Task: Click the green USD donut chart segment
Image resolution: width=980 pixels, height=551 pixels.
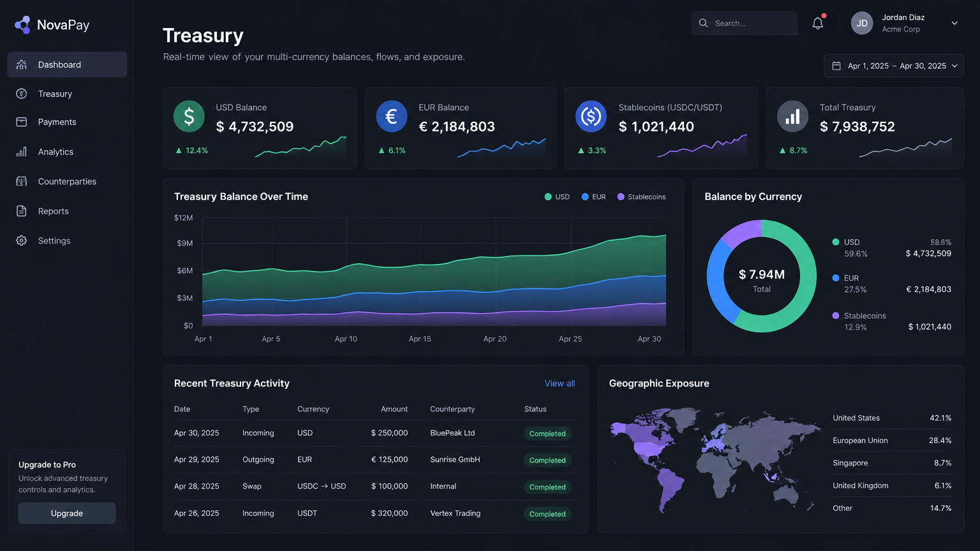Action: (x=806, y=281)
